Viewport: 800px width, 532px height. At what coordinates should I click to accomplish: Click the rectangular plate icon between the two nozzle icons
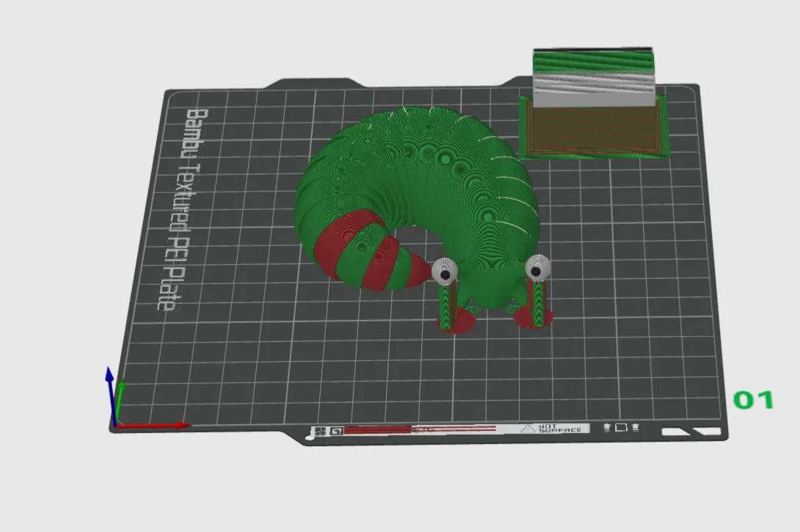click(620, 427)
